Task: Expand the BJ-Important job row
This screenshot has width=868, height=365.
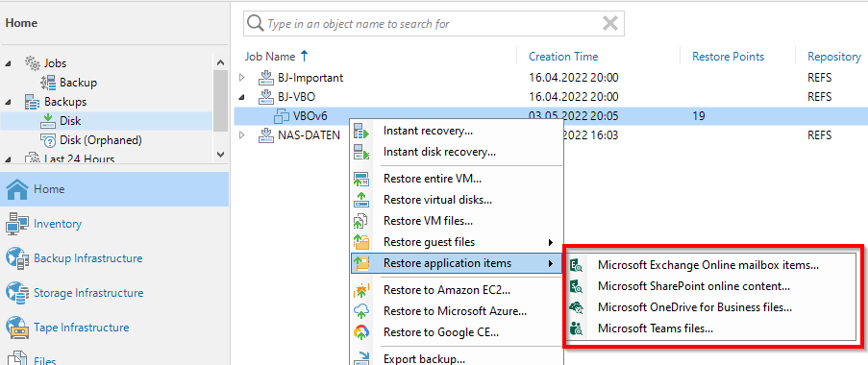Action: click(x=241, y=78)
